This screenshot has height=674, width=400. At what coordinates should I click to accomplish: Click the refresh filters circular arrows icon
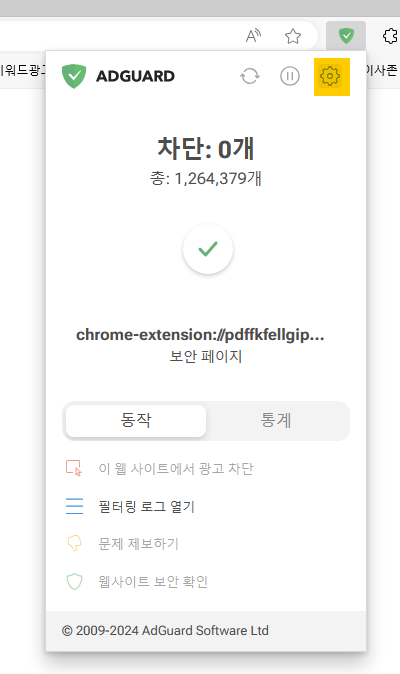[x=250, y=76]
